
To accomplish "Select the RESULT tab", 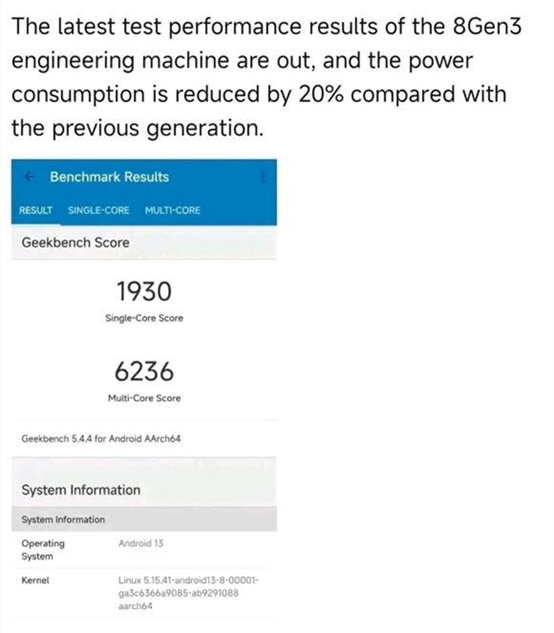I will (36, 210).
